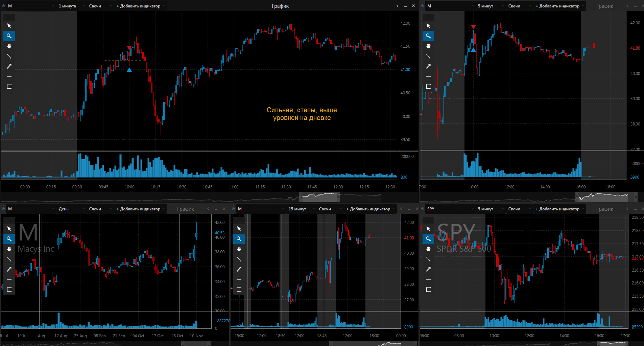Activate the hand pan tool in the SPY chart

(428, 249)
